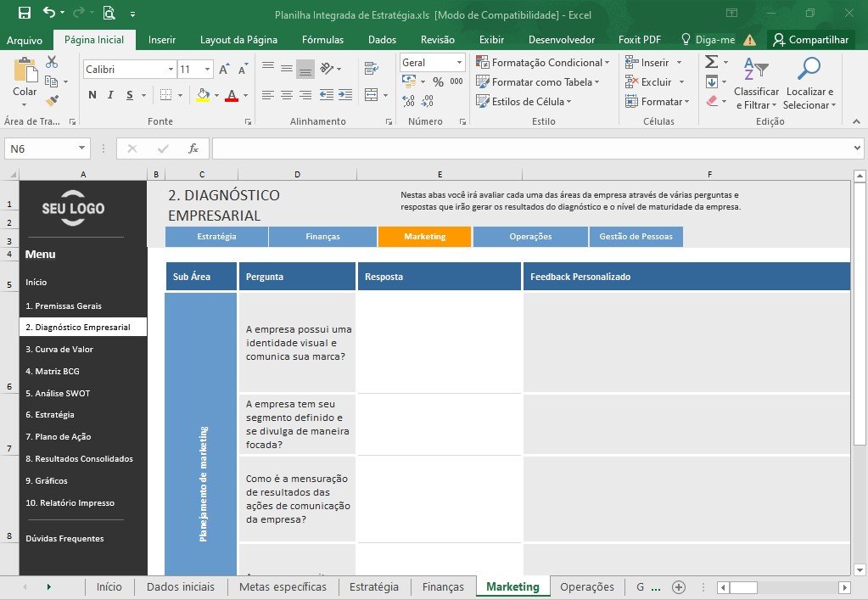
Task: Click the accounting currency format icon
Action: [409, 82]
